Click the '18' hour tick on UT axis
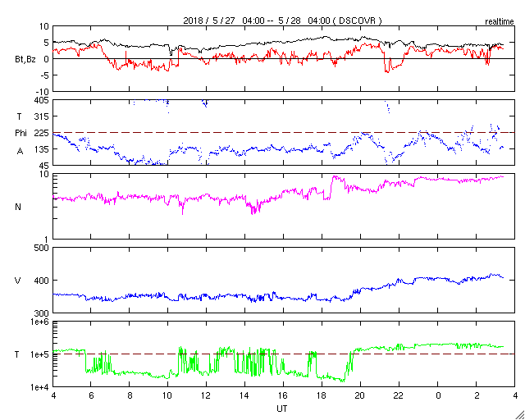The width and height of the screenshot is (525, 420). click(x=322, y=396)
